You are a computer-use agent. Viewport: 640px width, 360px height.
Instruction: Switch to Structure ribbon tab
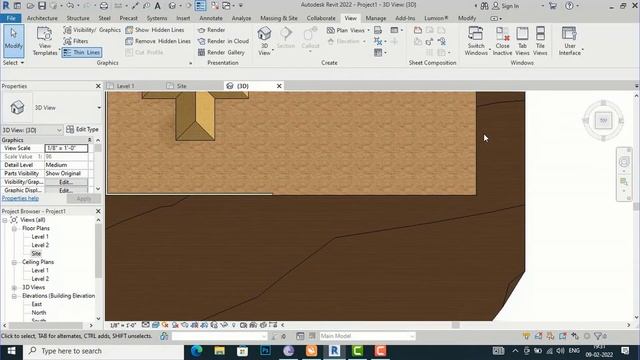click(78, 18)
